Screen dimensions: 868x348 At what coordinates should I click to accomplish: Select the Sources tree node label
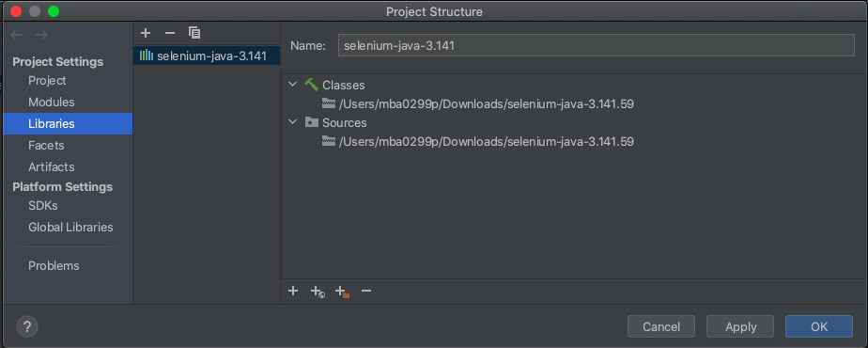click(345, 122)
